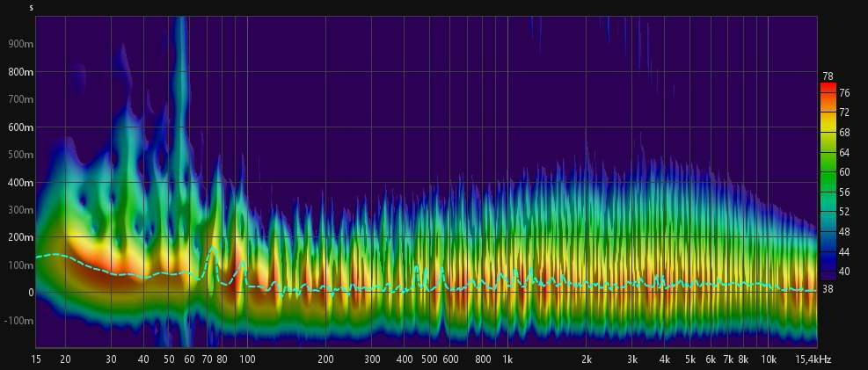
Task: Click the 200 Hz frequency axis label
Action: pos(325,359)
